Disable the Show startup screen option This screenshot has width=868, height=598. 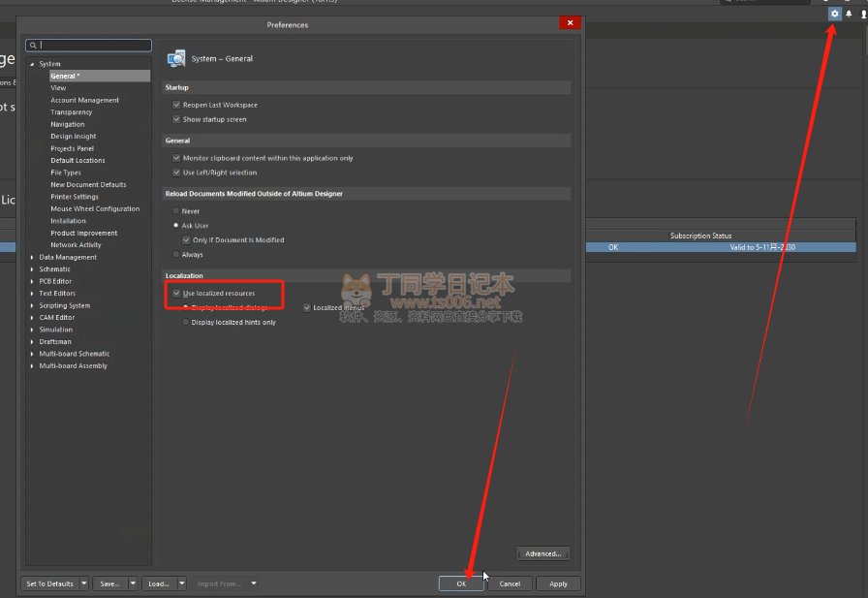[176, 119]
